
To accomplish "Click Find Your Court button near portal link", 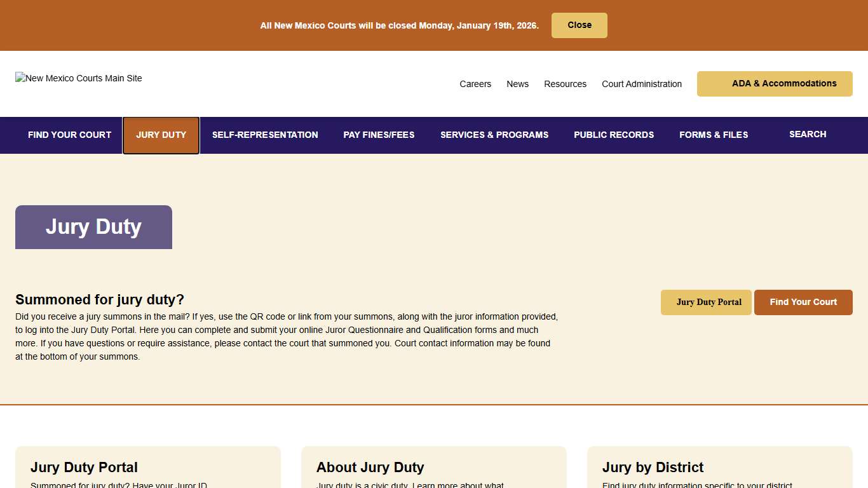I will tap(803, 302).
